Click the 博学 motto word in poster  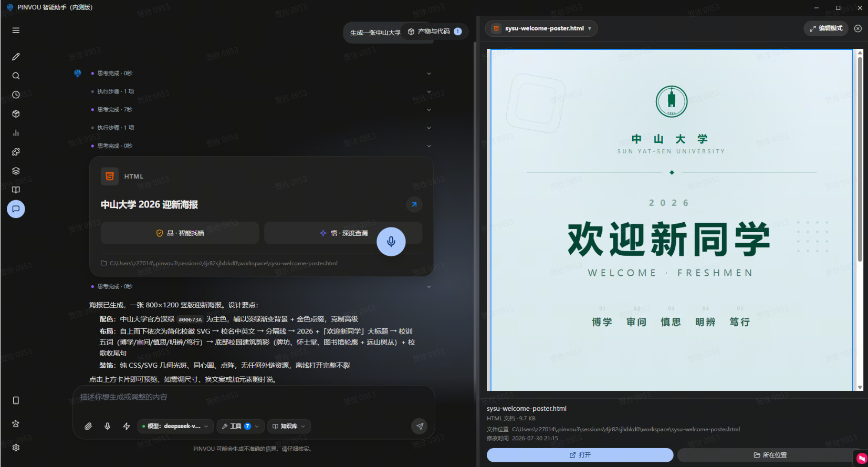click(602, 322)
